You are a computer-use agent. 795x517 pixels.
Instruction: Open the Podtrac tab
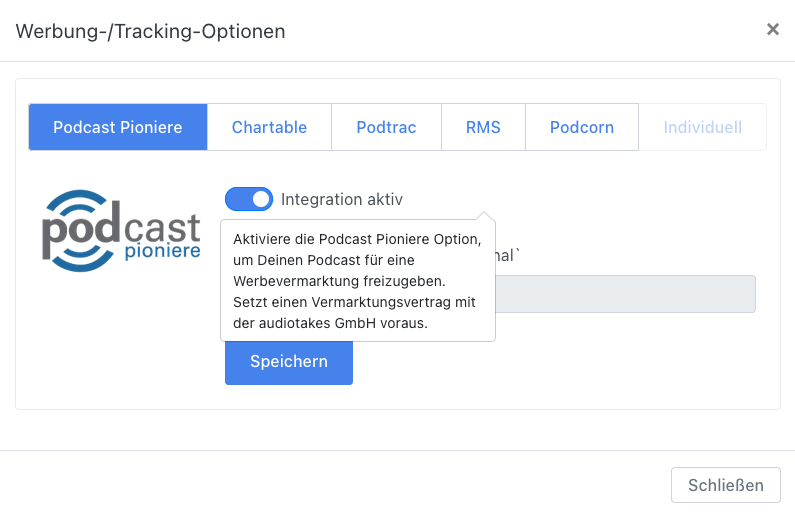(386, 127)
